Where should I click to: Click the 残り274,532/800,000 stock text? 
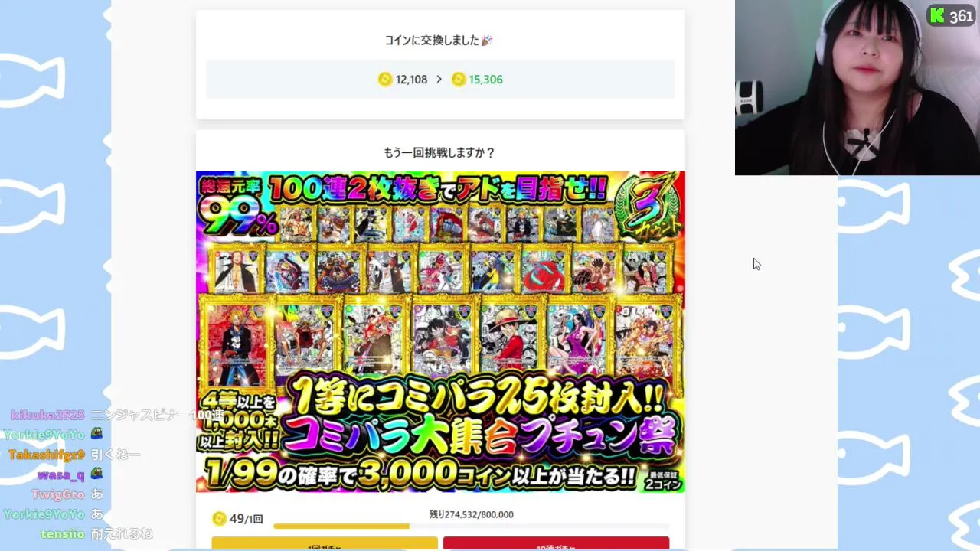click(x=472, y=514)
